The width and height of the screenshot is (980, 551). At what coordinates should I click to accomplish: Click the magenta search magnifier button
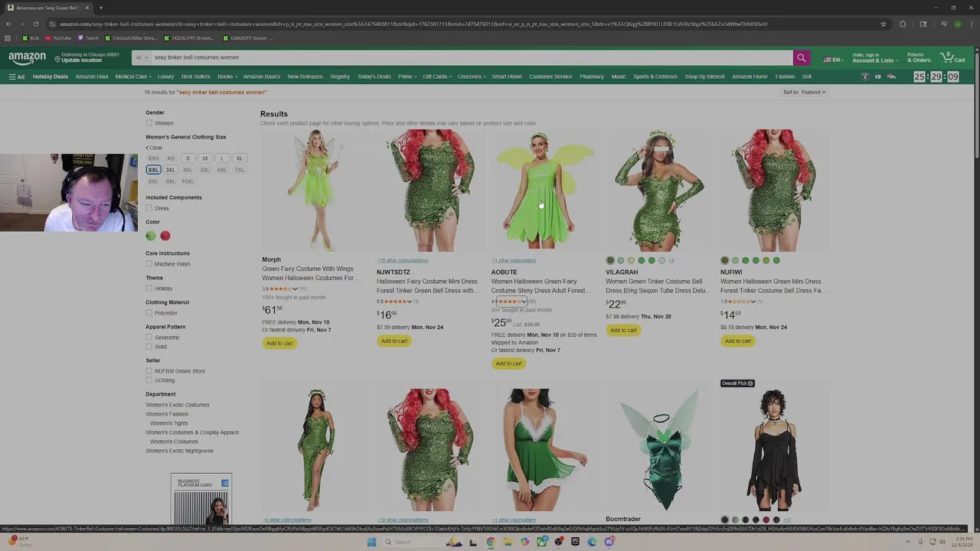click(801, 57)
